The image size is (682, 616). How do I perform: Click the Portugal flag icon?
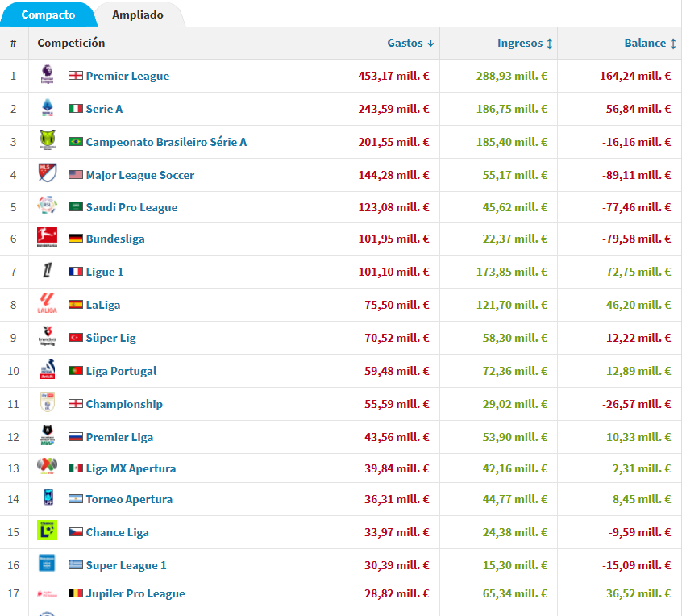76,371
